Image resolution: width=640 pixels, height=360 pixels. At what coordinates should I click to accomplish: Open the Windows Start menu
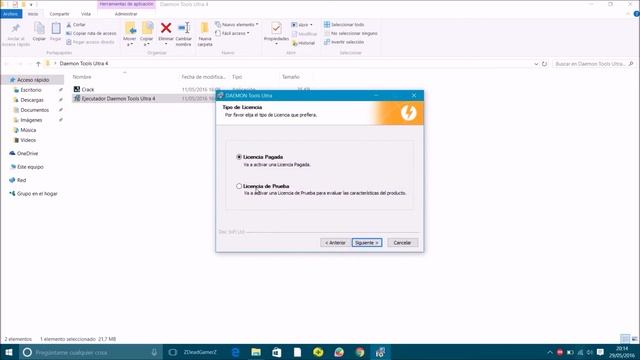(9, 352)
